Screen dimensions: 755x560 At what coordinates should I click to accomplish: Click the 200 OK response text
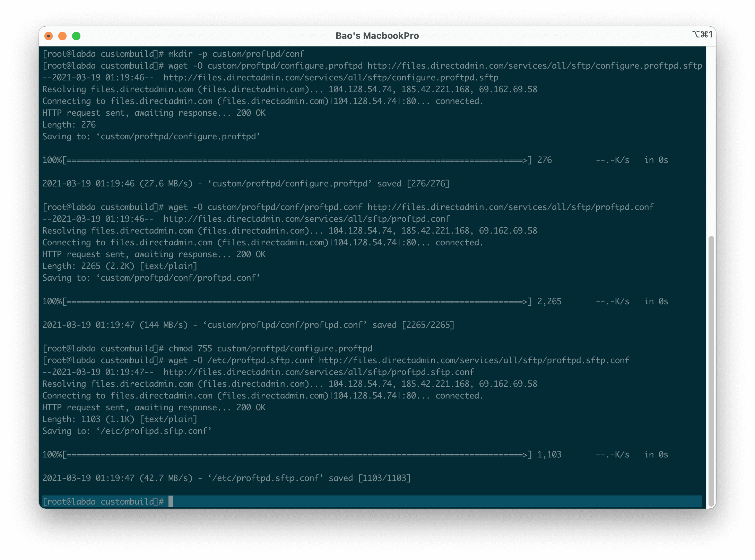pos(250,113)
